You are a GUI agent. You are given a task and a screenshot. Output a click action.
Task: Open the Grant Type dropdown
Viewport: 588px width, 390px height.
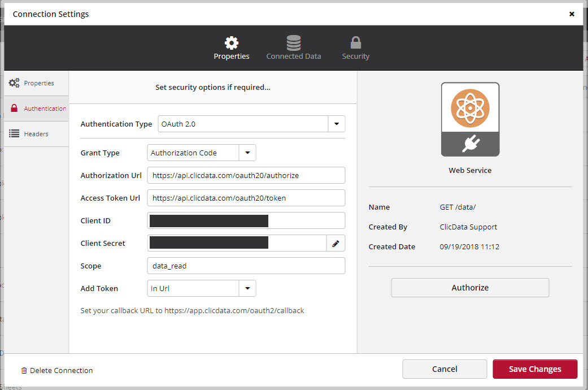247,153
